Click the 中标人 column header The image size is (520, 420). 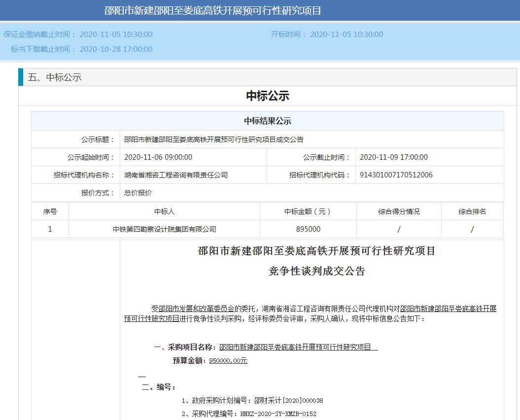[x=164, y=211]
